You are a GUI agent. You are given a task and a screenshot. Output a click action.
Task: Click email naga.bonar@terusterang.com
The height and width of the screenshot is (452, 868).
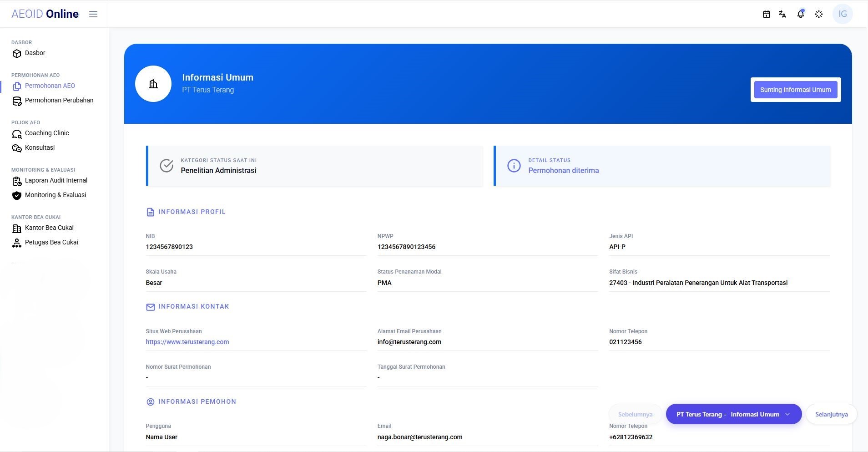420,437
